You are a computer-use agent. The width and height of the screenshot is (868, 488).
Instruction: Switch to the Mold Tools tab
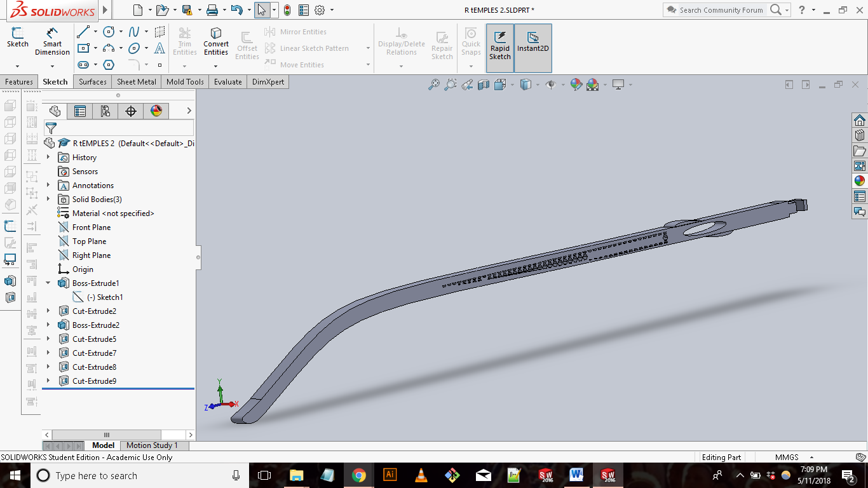tap(185, 82)
